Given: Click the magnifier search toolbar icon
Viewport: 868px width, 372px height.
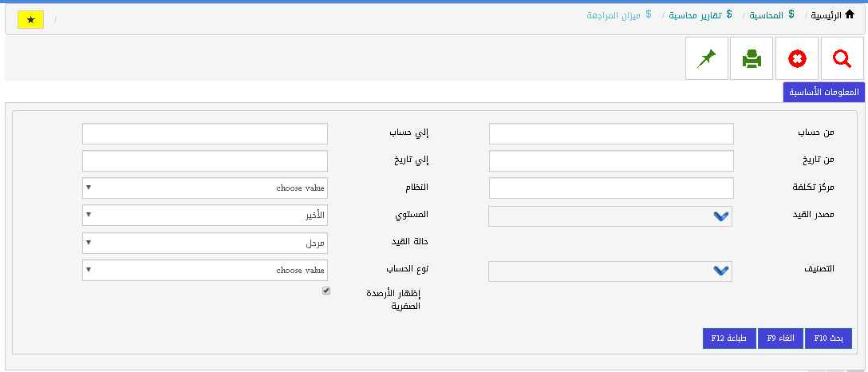Looking at the screenshot, I should pyautogui.click(x=842, y=58).
